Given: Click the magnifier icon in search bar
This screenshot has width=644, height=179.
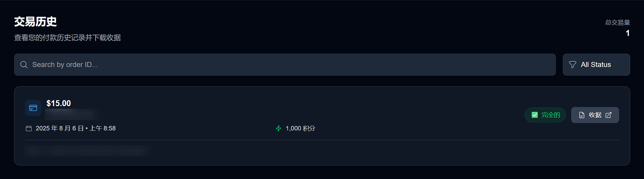Looking at the screenshot, I should [x=24, y=64].
